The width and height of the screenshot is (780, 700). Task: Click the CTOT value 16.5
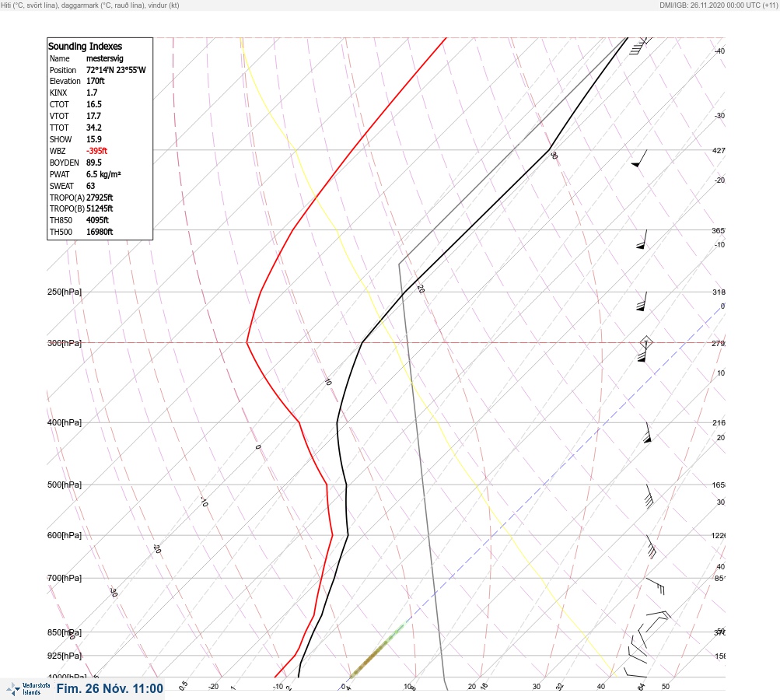coord(94,104)
